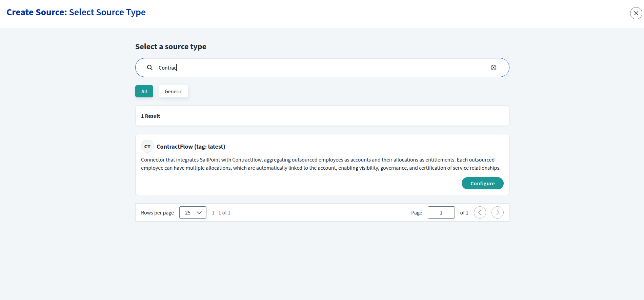Click the 1 Result count label
This screenshot has height=300, width=644.
(x=150, y=116)
